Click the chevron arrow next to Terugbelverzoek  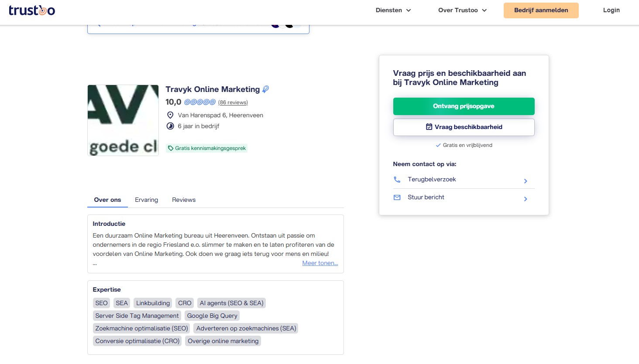(526, 181)
